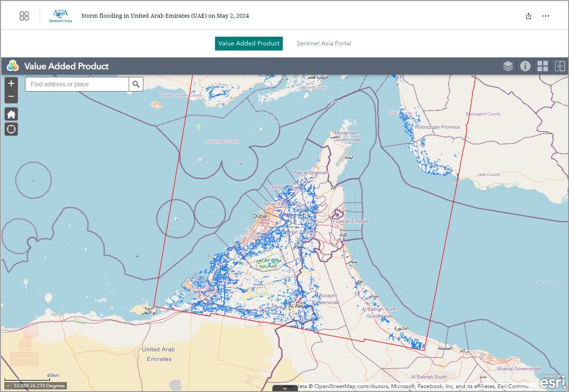Click the Powered by Esri logo
This screenshot has width=569, height=392.
552,381
